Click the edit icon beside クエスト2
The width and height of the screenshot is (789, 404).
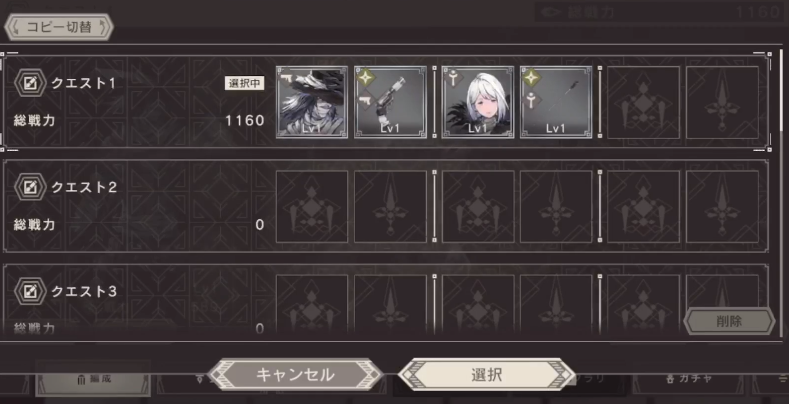click(x=30, y=187)
